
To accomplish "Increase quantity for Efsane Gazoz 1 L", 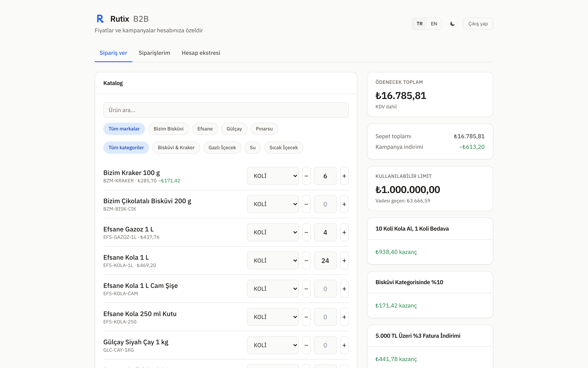I will pos(344,232).
